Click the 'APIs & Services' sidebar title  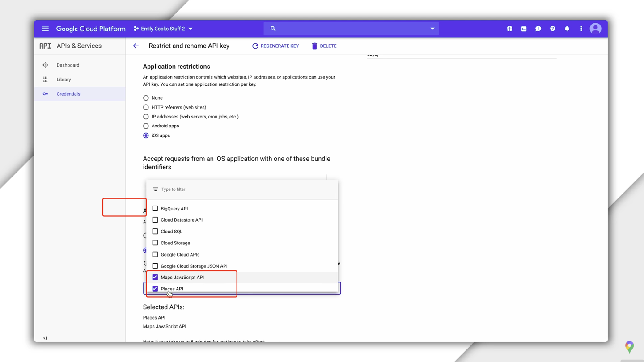click(x=79, y=46)
